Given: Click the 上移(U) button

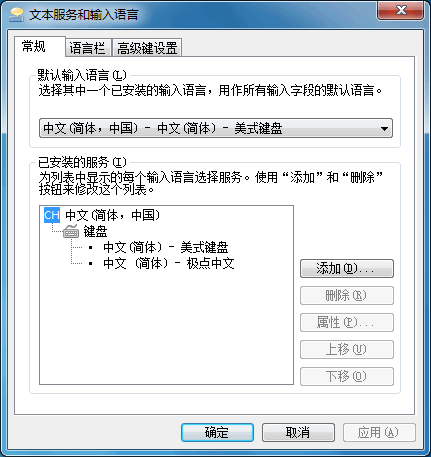Looking at the screenshot, I should (347, 350).
